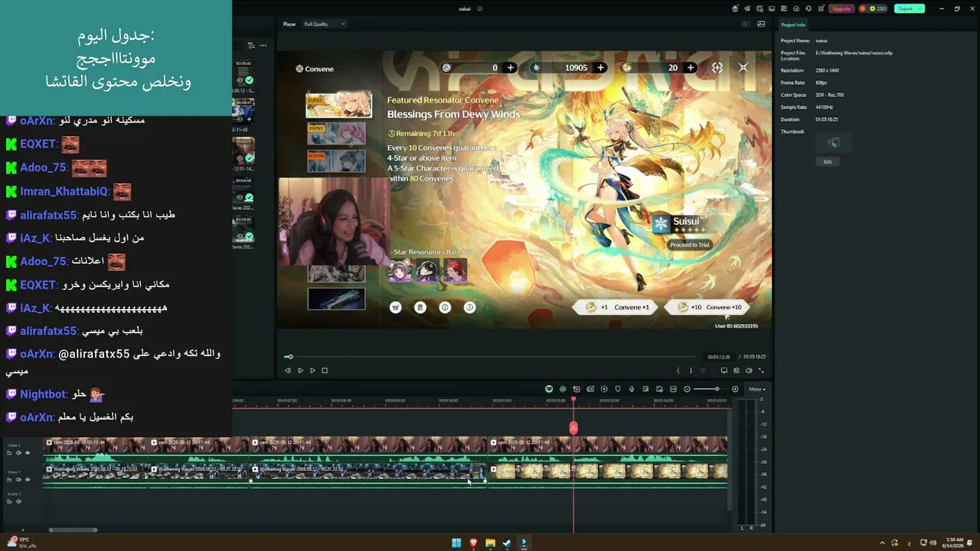Click the send/share paper plane icon

tap(747, 8)
